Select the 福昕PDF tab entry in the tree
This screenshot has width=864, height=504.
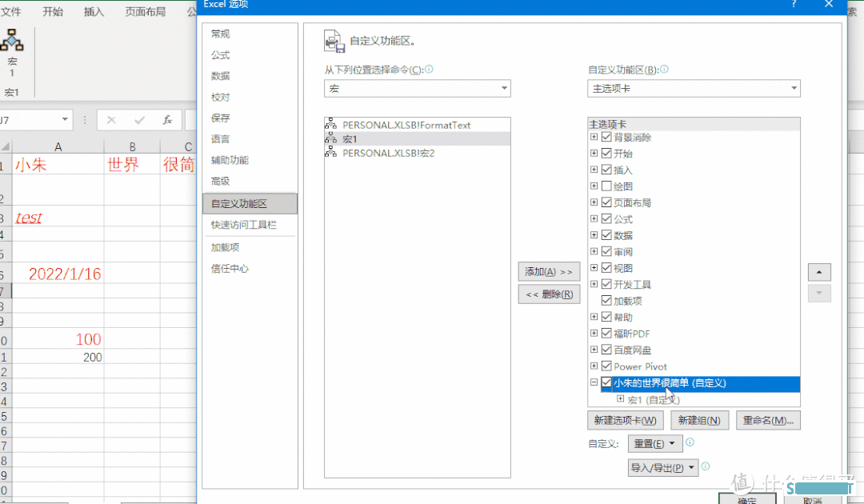[631, 334]
